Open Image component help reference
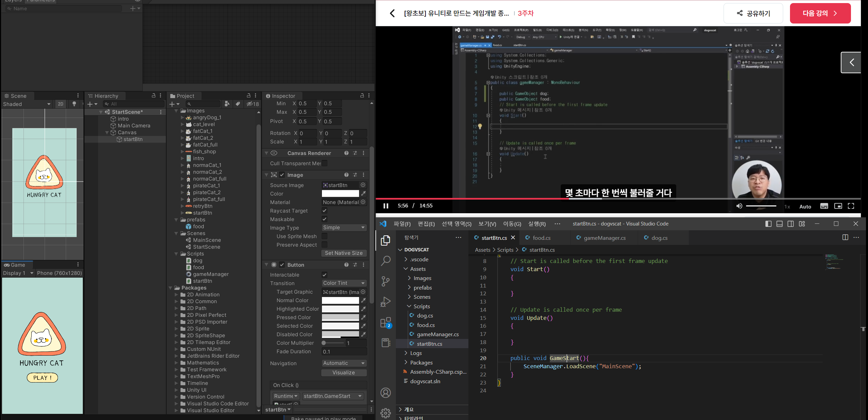This screenshot has width=868, height=420. (x=346, y=175)
